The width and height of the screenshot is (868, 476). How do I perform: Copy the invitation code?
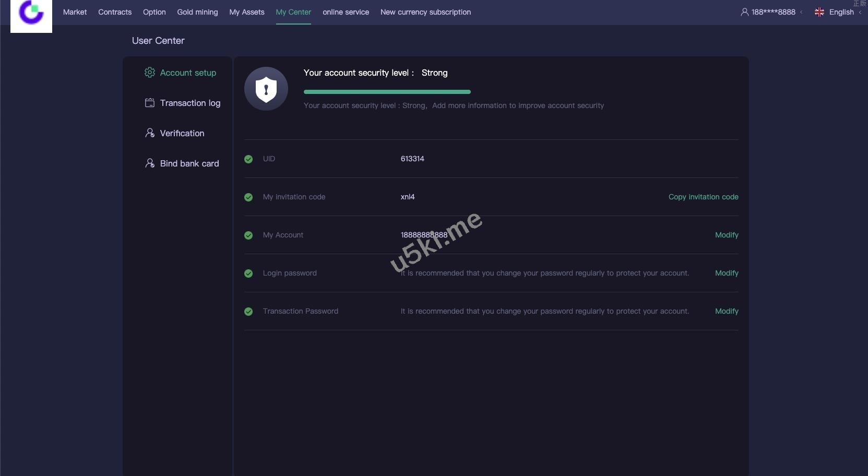703,197
